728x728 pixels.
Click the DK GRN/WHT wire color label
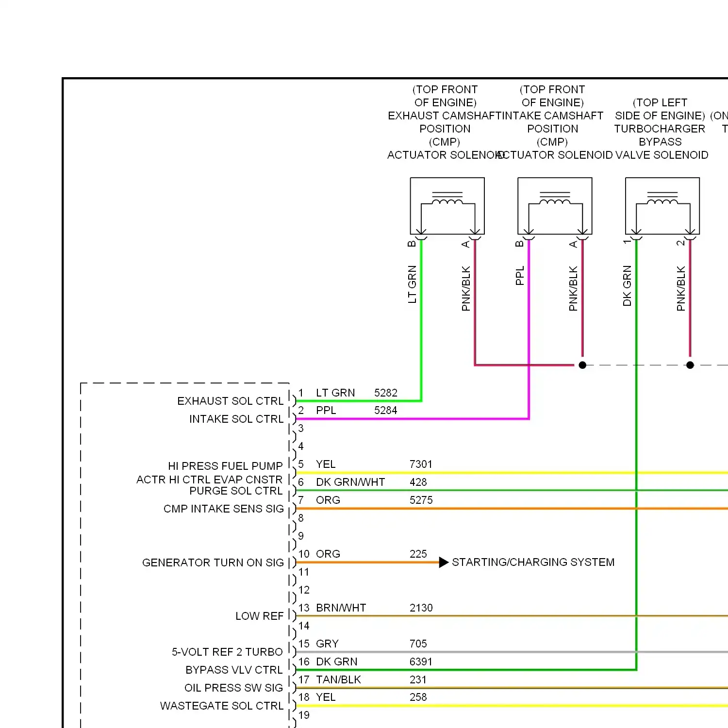350,482
